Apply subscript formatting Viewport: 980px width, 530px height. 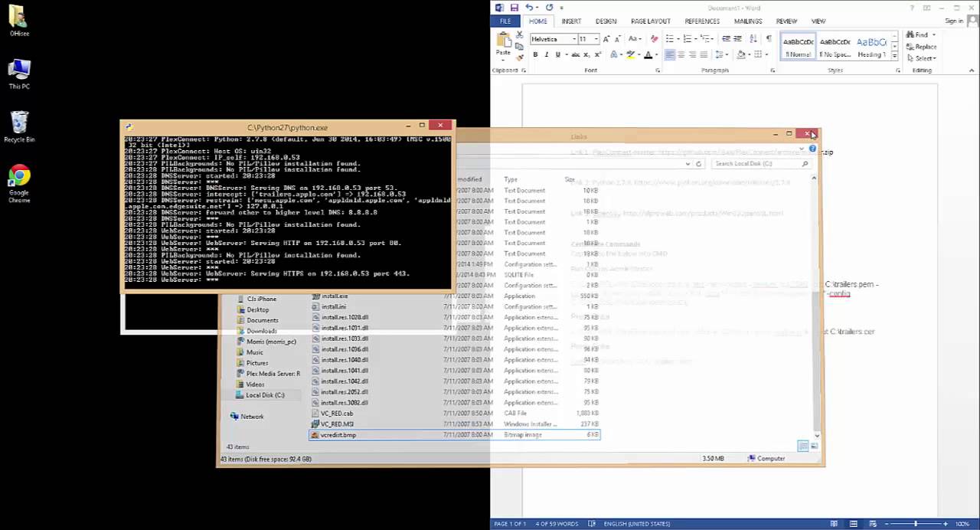coord(586,54)
